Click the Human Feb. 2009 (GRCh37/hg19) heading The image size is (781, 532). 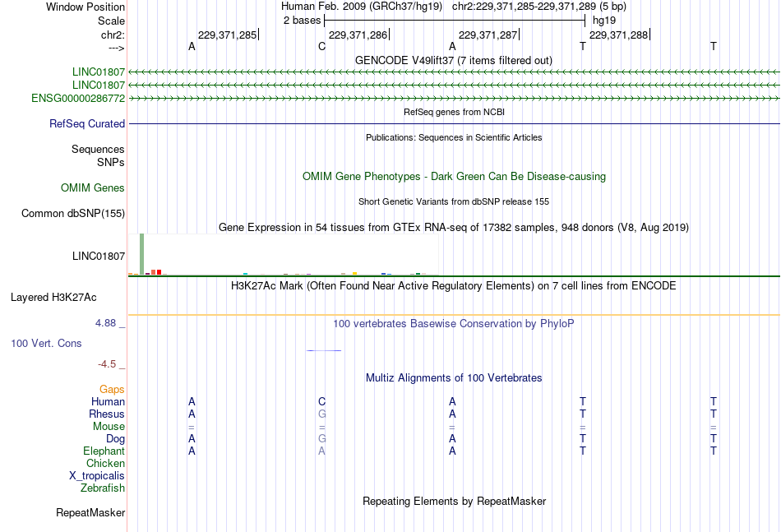[362, 7]
